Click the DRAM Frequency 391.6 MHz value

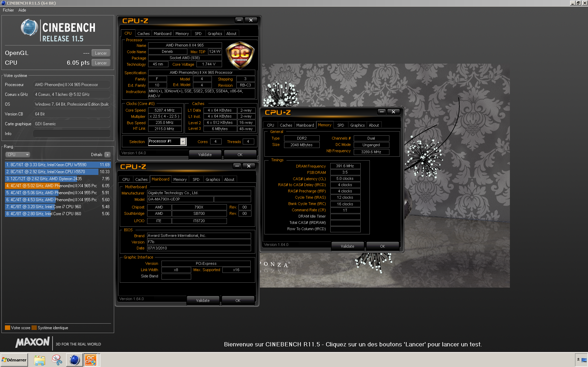[x=345, y=166]
